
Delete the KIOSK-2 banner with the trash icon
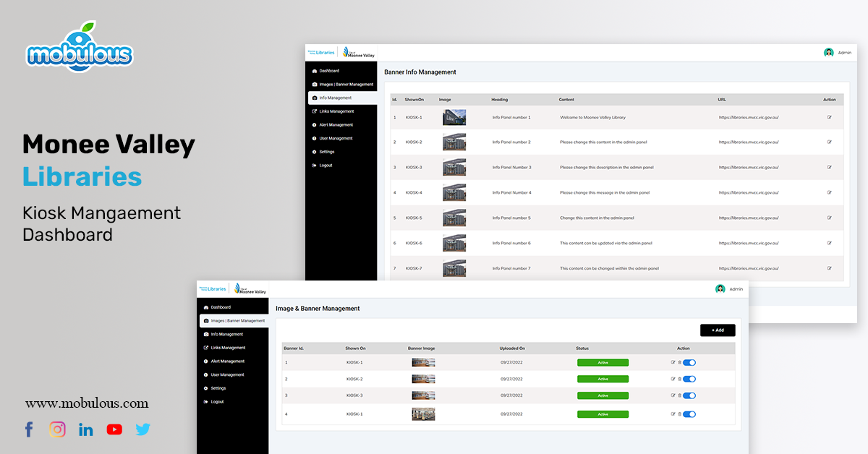click(x=679, y=379)
